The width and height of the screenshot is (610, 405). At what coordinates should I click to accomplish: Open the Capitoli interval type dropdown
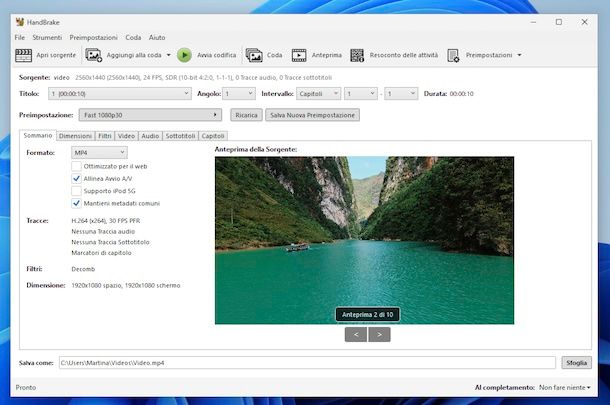[318, 94]
